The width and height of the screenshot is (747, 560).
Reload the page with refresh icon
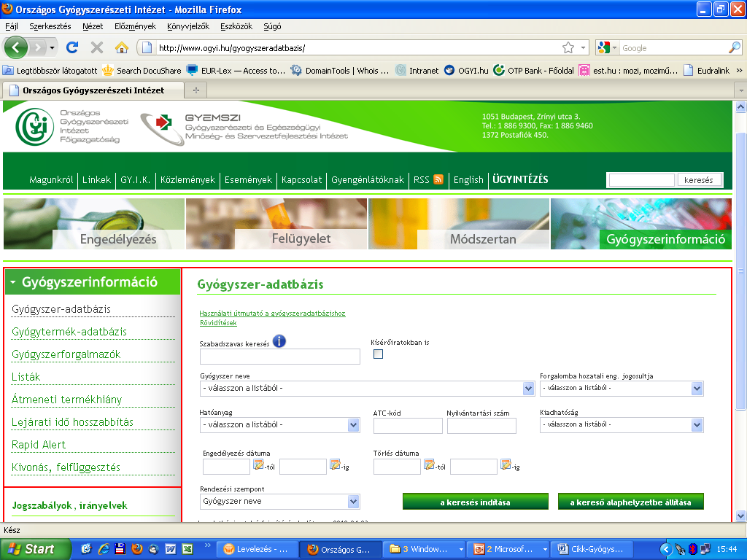[72, 47]
